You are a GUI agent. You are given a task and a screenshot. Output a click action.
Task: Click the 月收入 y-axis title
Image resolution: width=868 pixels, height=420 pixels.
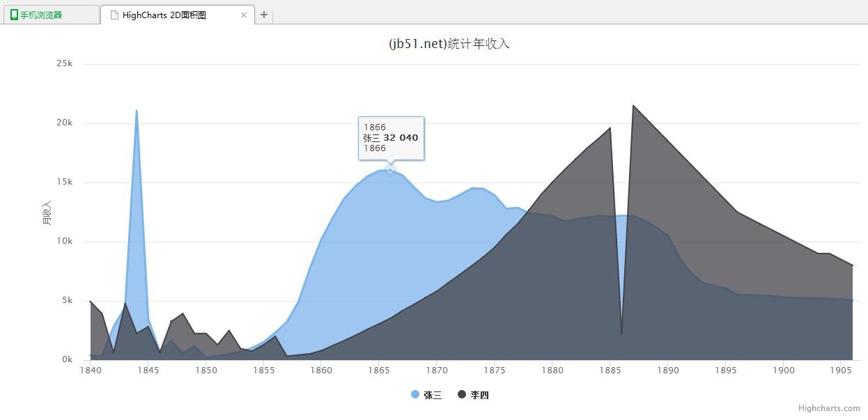[x=47, y=212]
